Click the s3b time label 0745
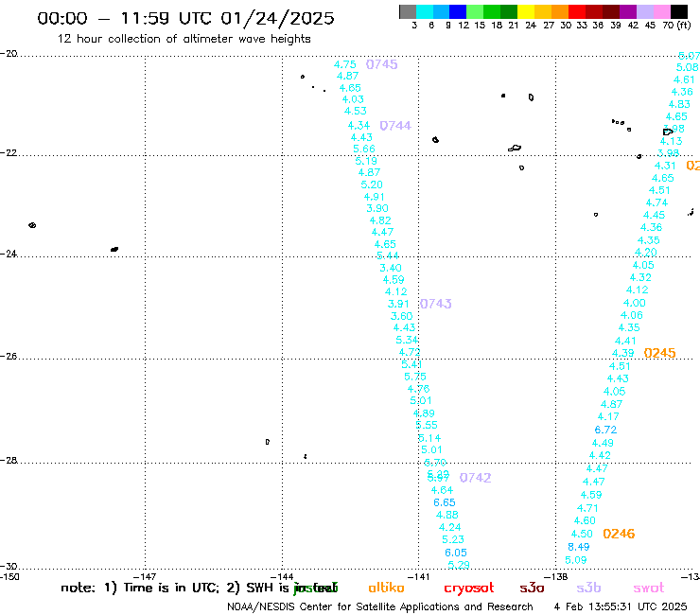 (x=382, y=64)
